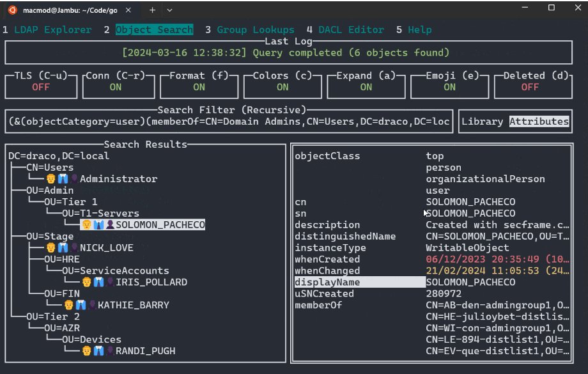The height and width of the screenshot is (374, 588).
Task: Select the DC=draco,DC=local root node
Action: point(59,156)
